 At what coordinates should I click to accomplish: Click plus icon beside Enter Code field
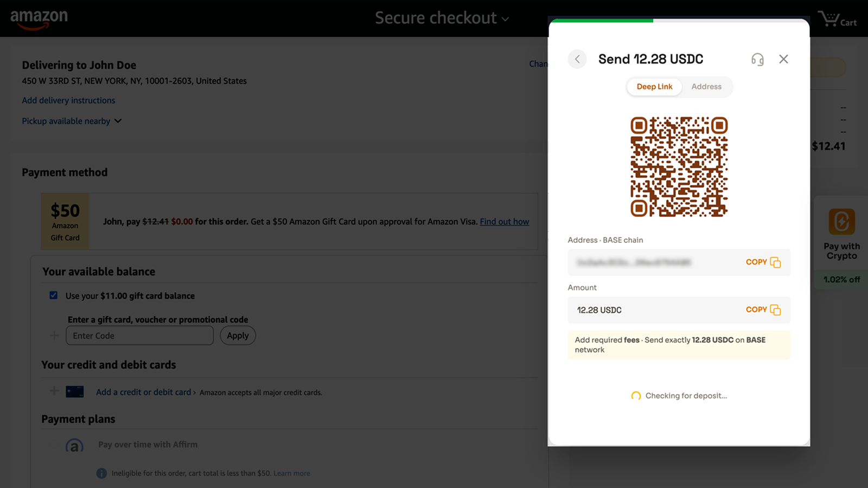point(54,336)
